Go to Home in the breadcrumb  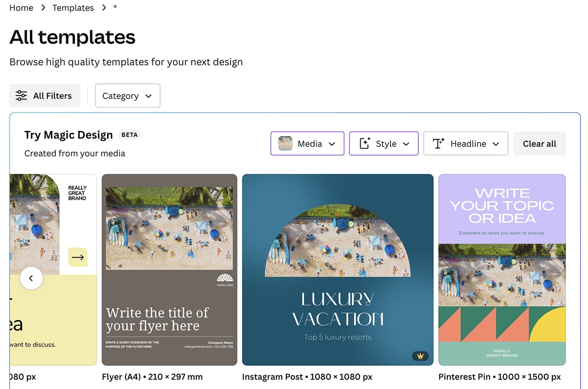(22, 8)
